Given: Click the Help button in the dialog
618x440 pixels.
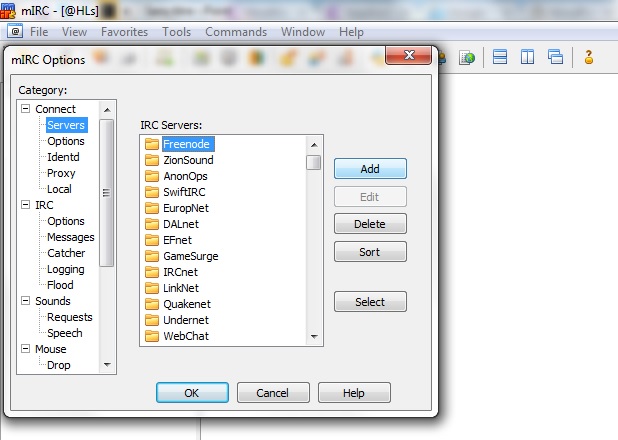Looking at the screenshot, I should [x=354, y=393].
